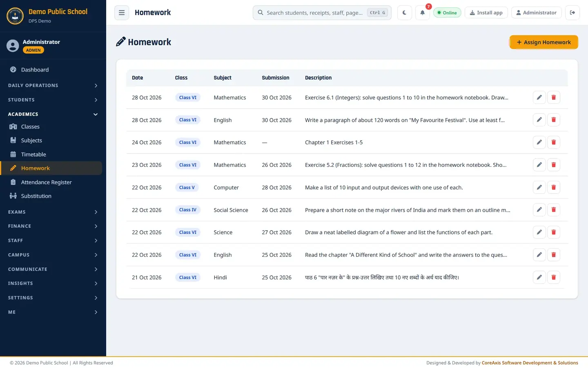Viewport: 588px width, 368px height.
Task: Open the Attendance Register page
Action: click(51, 182)
